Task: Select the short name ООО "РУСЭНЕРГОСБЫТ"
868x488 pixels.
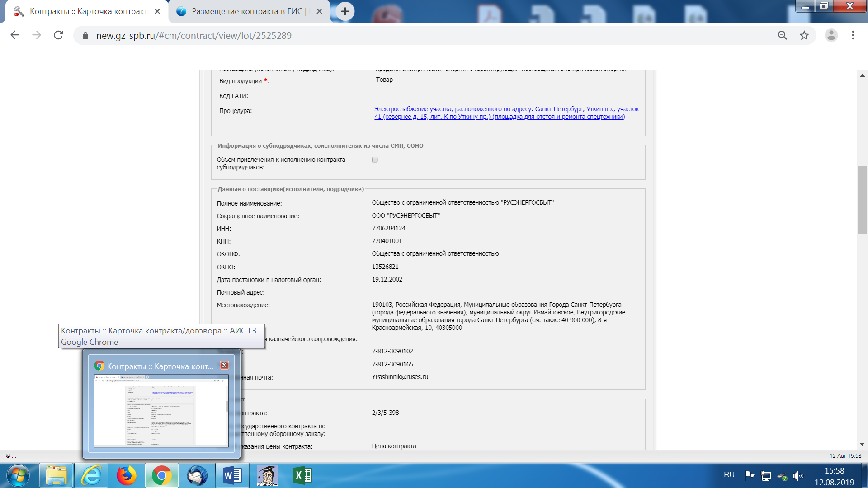Action: [406, 216]
